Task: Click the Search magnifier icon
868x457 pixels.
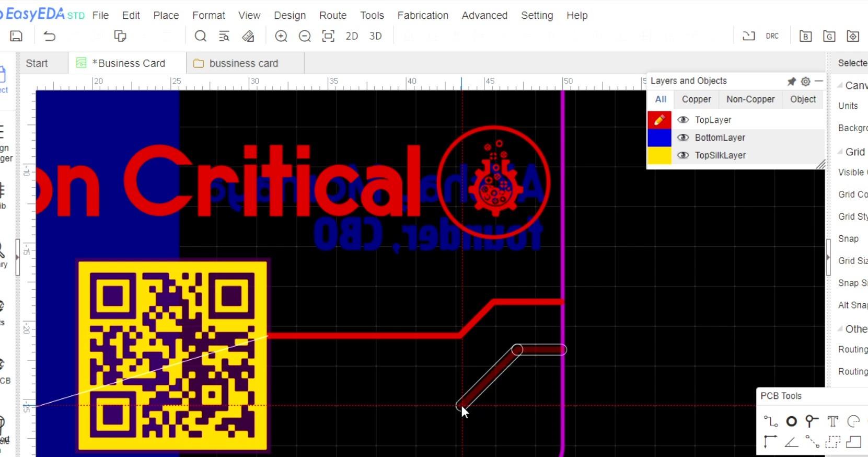Action: pyautogui.click(x=200, y=36)
